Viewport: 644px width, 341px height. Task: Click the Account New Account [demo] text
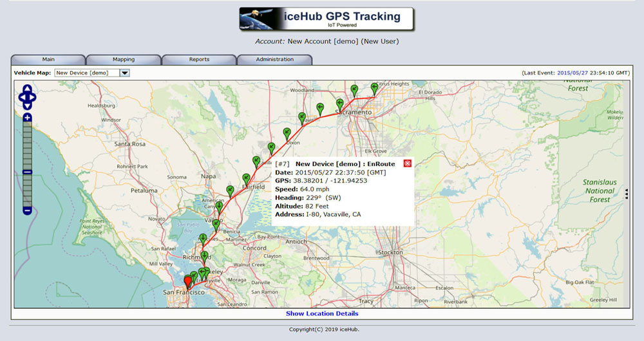(x=327, y=41)
